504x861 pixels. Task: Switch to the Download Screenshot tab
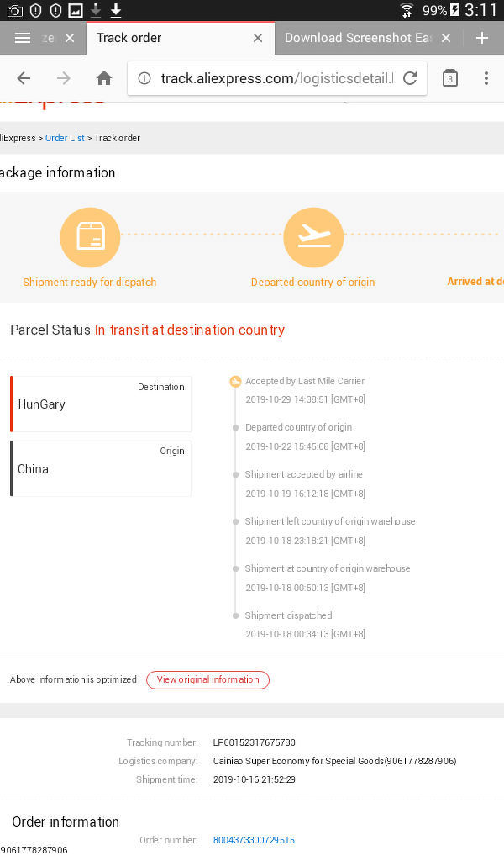click(x=357, y=38)
